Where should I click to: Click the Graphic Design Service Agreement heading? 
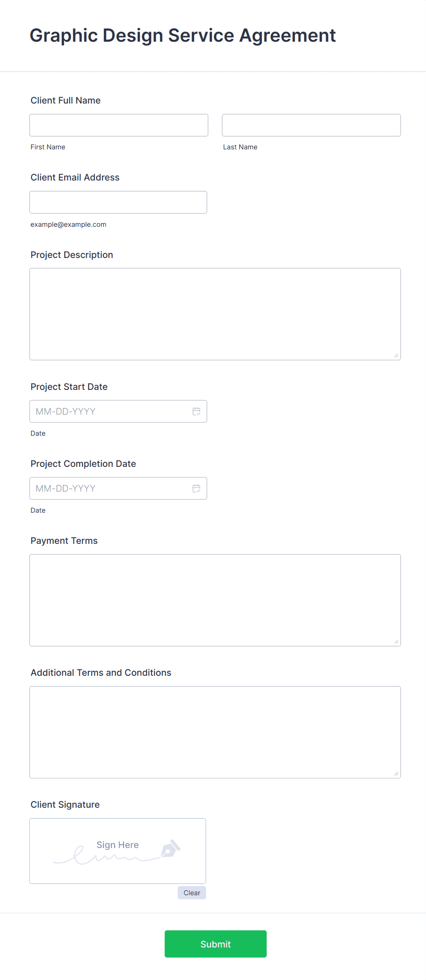(x=183, y=36)
